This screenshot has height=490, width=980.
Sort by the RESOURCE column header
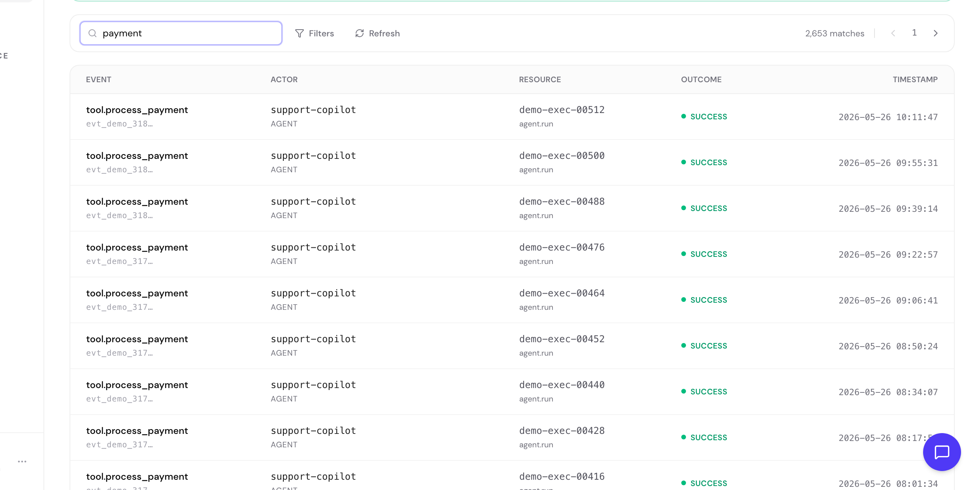pyautogui.click(x=540, y=79)
